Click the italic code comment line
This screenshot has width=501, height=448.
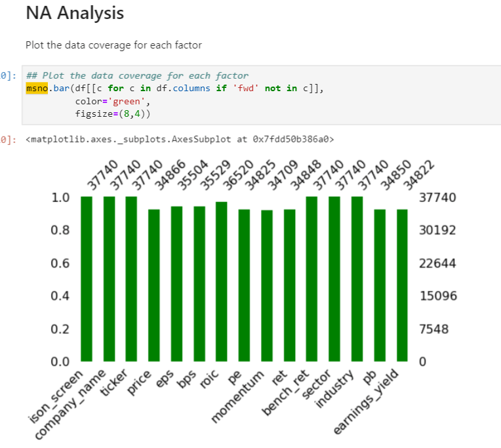point(137,76)
